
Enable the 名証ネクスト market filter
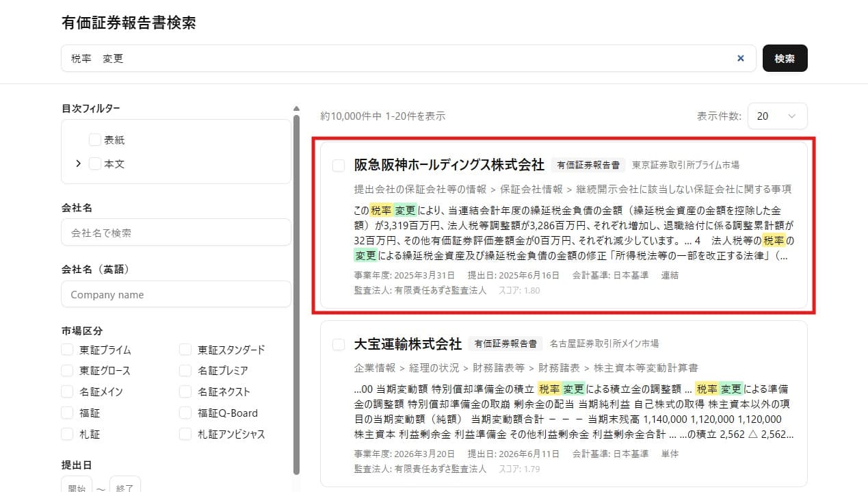tap(185, 392)
